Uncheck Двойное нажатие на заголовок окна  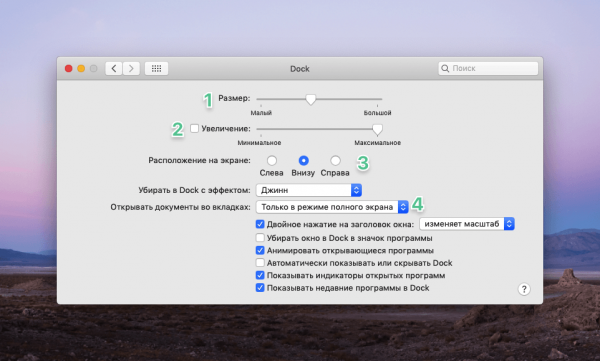(x=260, y=224)
